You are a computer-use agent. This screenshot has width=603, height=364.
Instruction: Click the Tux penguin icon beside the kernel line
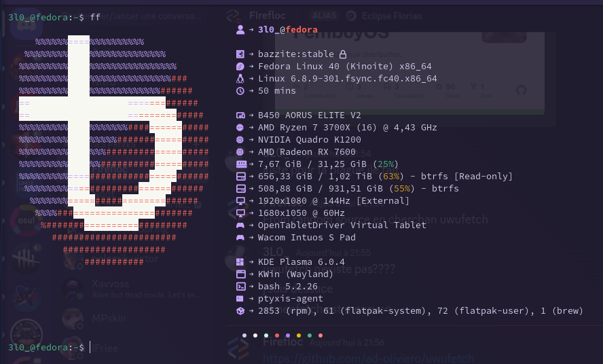(240, 79)
